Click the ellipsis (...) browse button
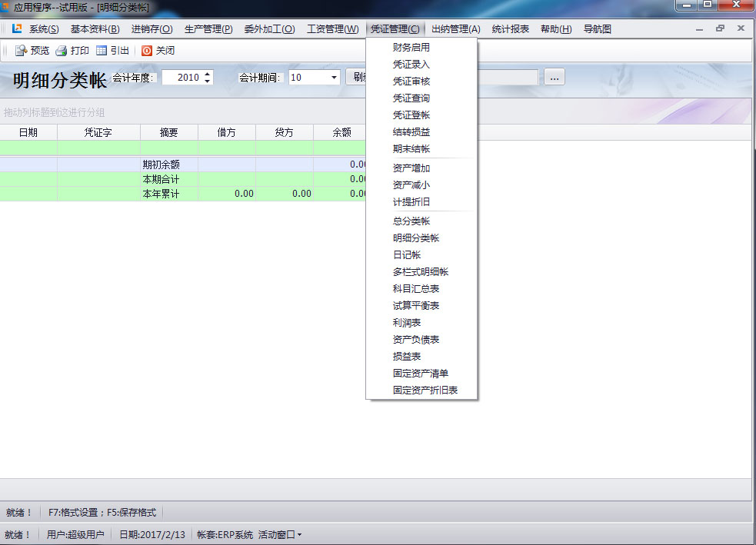Viewport: 756px width, 545px height. pyautogui.click(x=555, y=77)
